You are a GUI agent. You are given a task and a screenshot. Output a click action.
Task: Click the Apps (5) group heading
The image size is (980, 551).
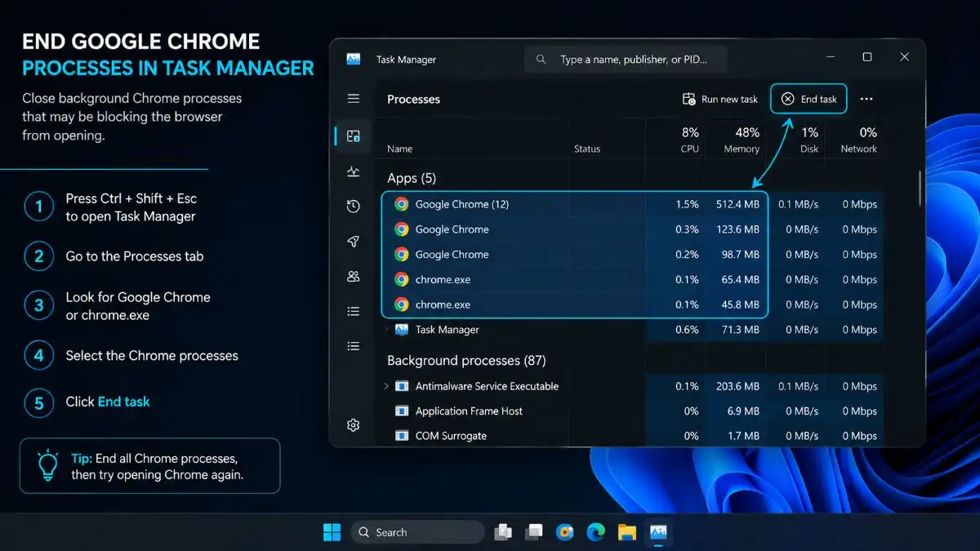(x=413, y=178)
